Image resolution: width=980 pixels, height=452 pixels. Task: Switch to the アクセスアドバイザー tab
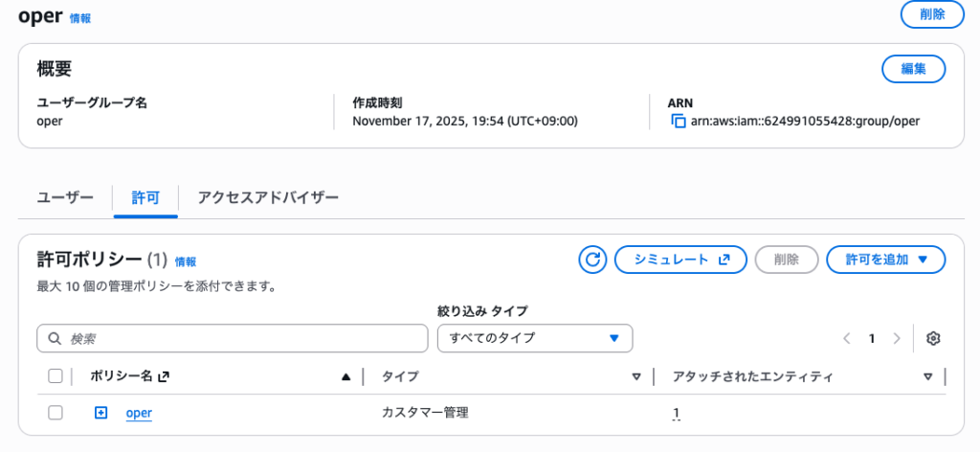(268, 198)
